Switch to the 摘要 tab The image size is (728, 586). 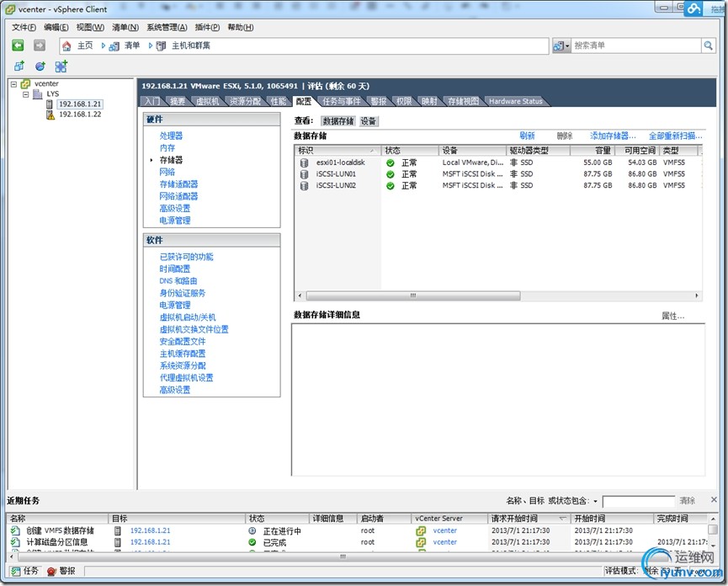pos(178,101)
